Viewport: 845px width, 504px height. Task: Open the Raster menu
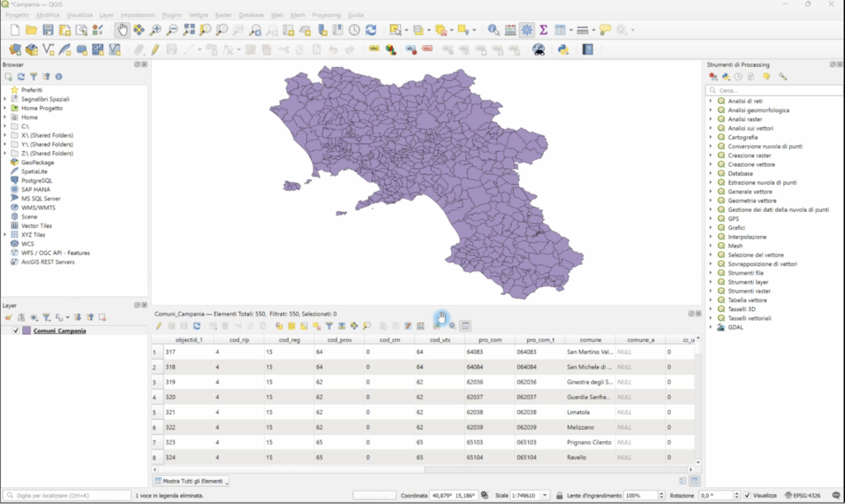pos(223,15)
